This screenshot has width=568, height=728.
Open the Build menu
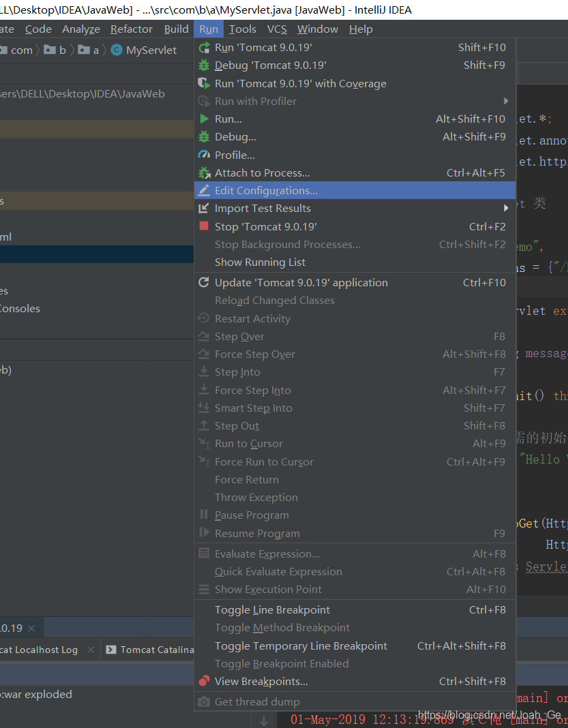pyautogui.click(x=177, y=29)
